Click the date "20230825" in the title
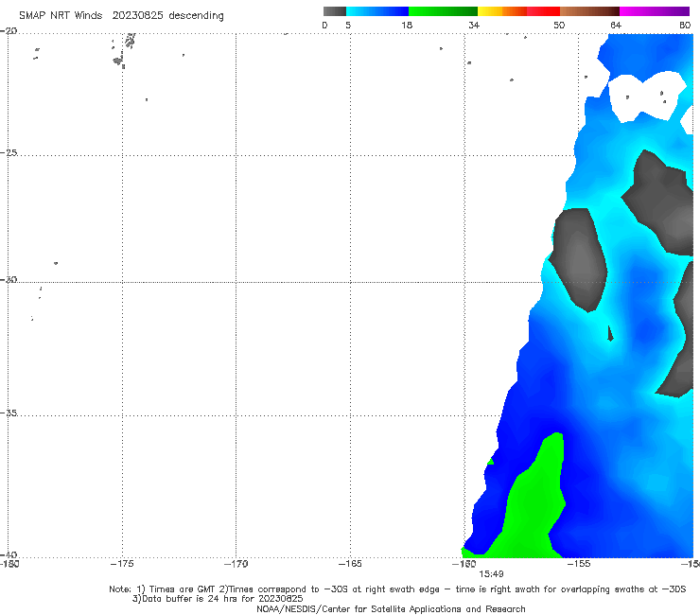Screen dimensions: 700x615 (x=137, y=16)
